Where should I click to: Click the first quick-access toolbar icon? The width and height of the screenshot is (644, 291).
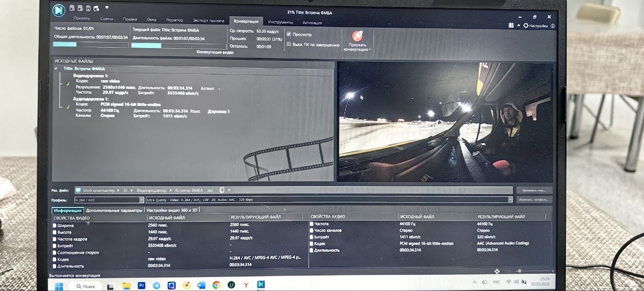point(72,8)
